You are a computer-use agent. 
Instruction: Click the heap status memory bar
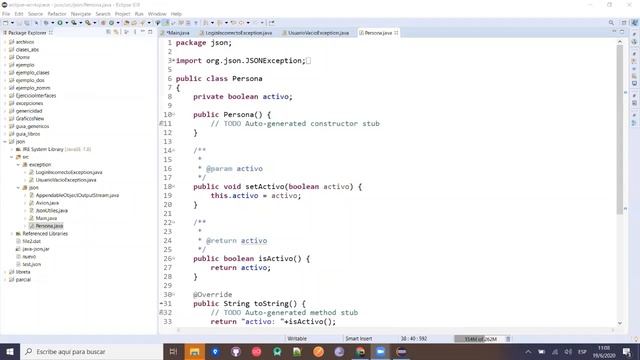click(x=480, y=339)
